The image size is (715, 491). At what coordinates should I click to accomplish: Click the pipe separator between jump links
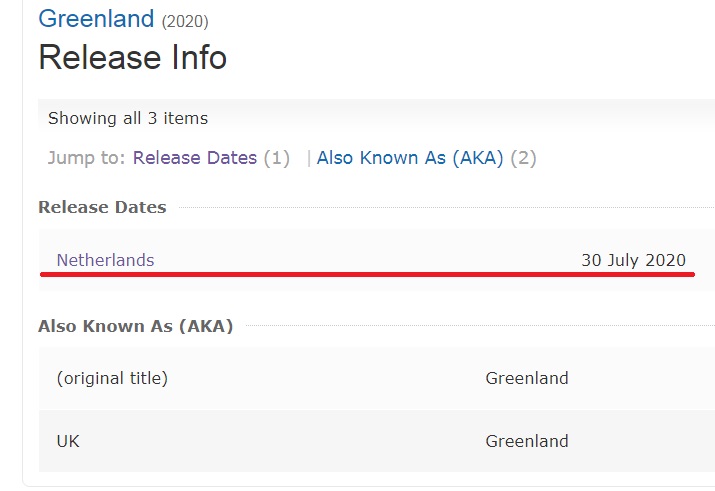tap(309, 158)
